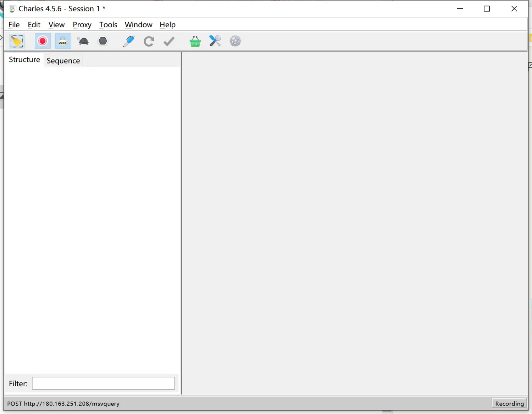532x414 pixels.
Task: Toggle the red Record button
Action: (x=43, y=41)
